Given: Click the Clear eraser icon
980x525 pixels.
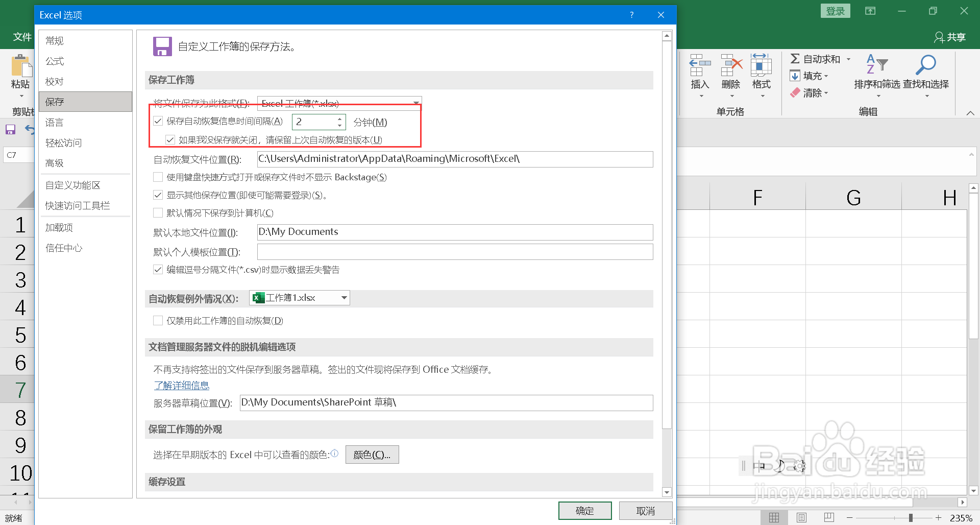Looking at the screenshot, I should [795, 93].
